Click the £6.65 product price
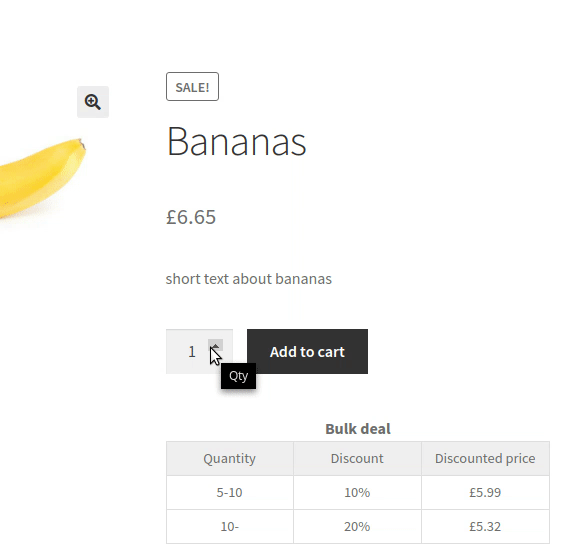The width and height of the screenshot is (588, 560). 191,217
